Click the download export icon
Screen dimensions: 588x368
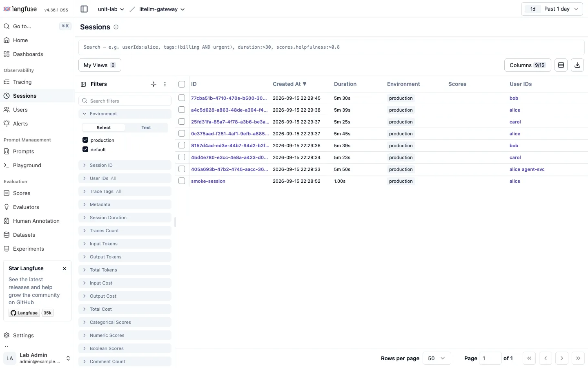(577, 65)
